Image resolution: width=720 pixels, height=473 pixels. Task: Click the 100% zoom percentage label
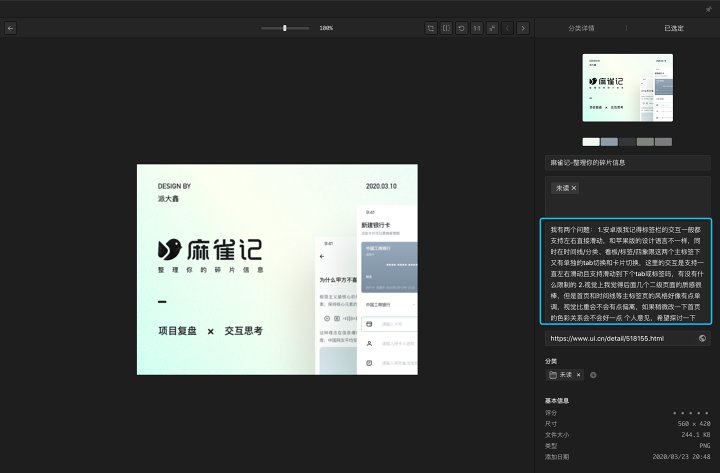(x=326, y=28)
